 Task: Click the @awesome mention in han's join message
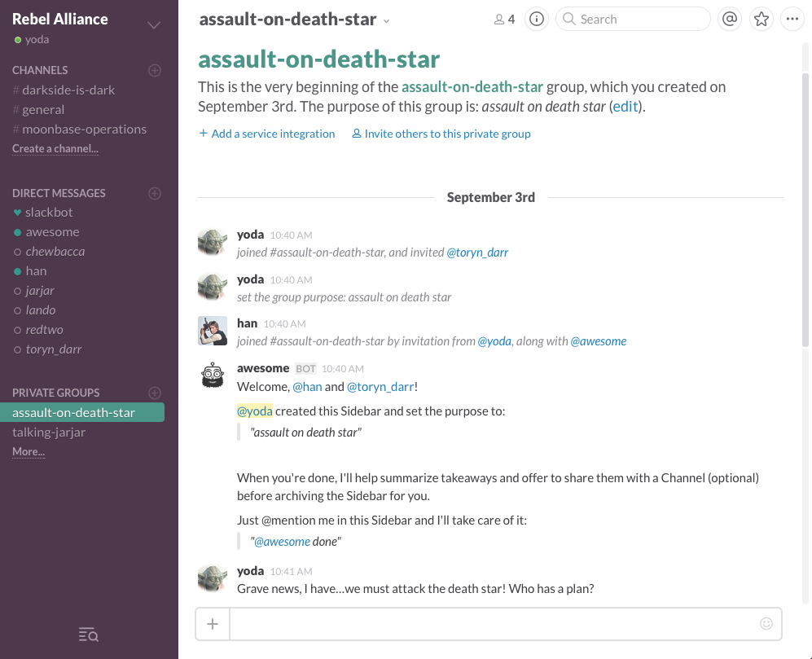(x=598, y=341)
